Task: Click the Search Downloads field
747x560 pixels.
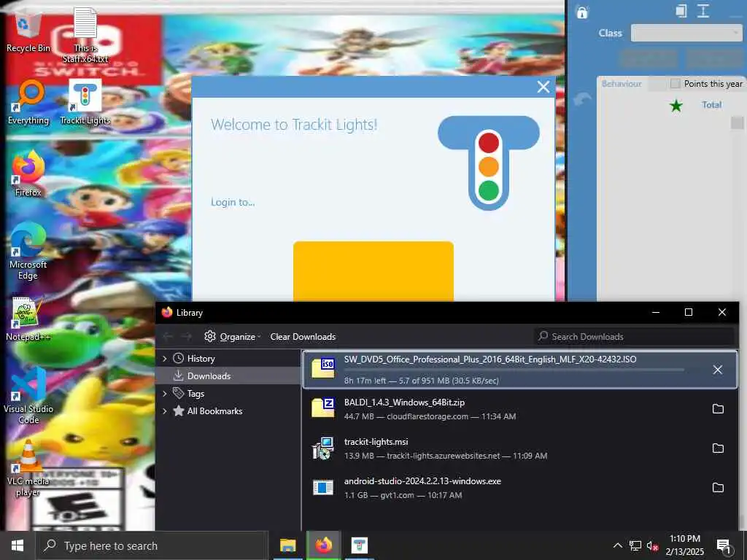Action: (x=635, y=336)
